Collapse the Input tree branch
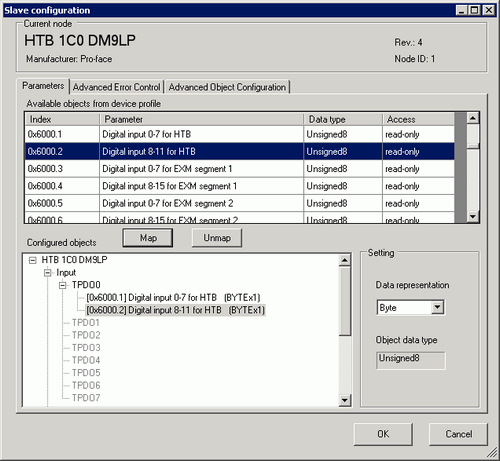 coord(48,273)
